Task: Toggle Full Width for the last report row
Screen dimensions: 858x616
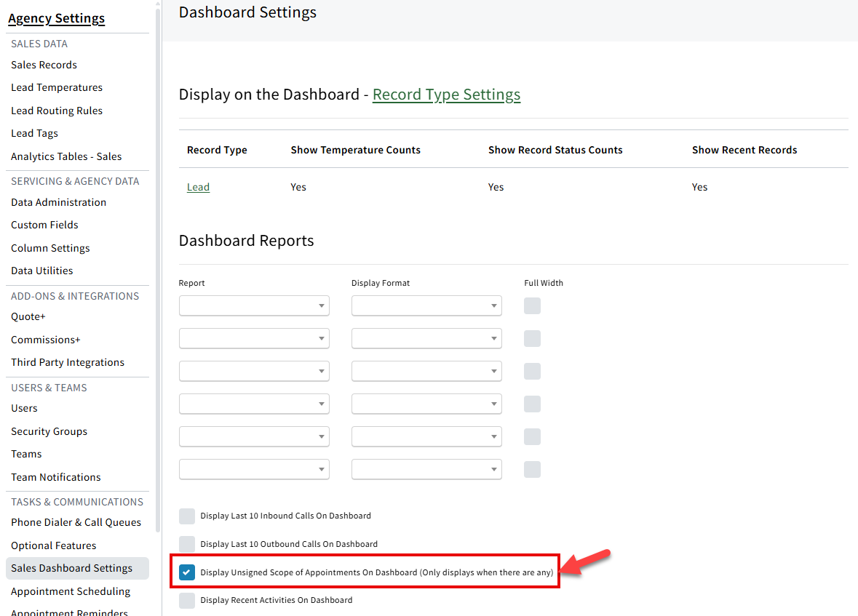Action: pos(532,469)
